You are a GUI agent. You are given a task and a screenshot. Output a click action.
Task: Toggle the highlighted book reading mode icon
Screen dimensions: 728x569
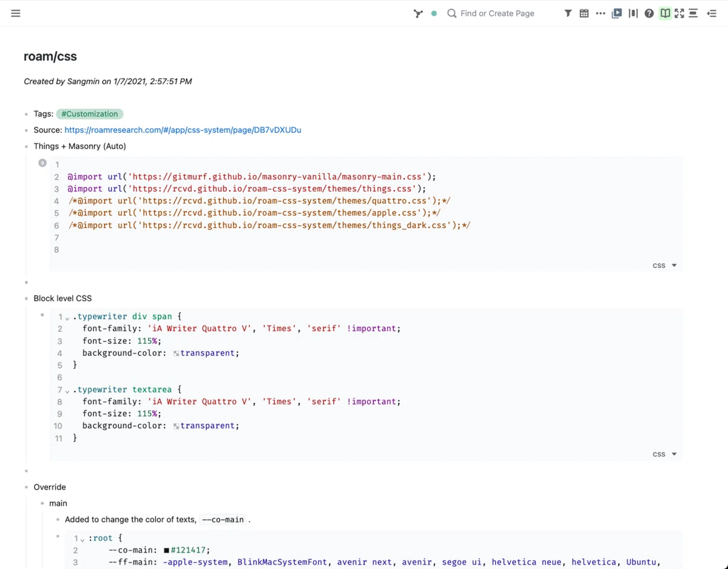(666, 13)
